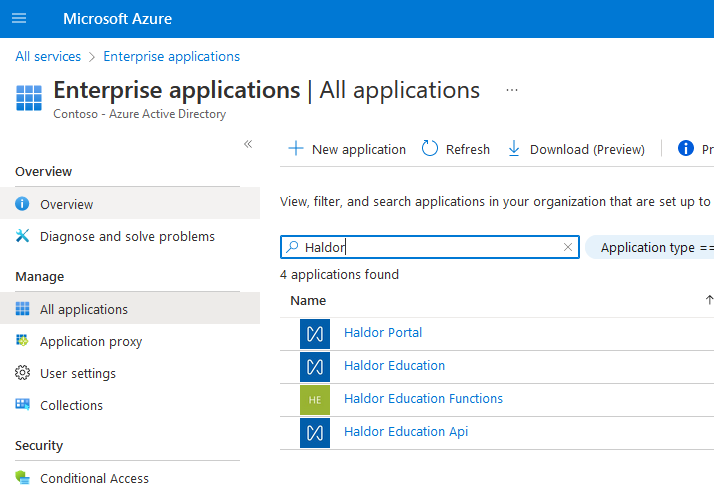Click Download (Preview) button
Viewport: 714px width, 487px height.
click(x=576, y=149)
